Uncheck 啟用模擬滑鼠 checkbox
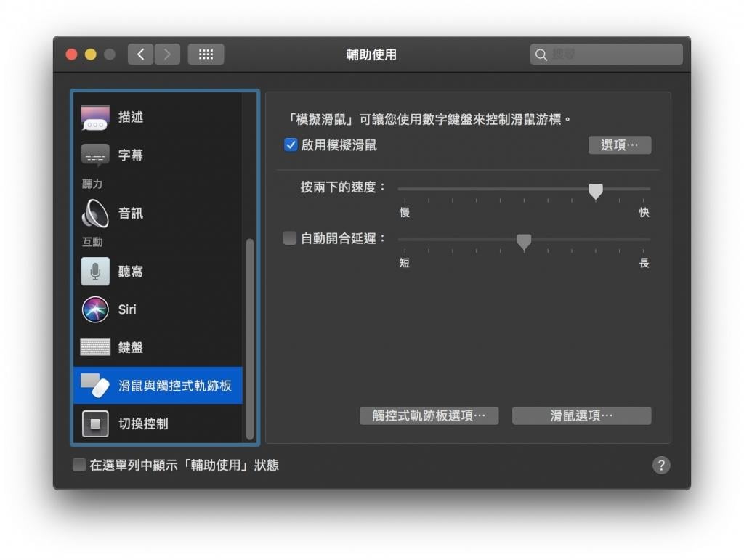The height and width of the screenshot is (560, 744). [x=291, y=145]
